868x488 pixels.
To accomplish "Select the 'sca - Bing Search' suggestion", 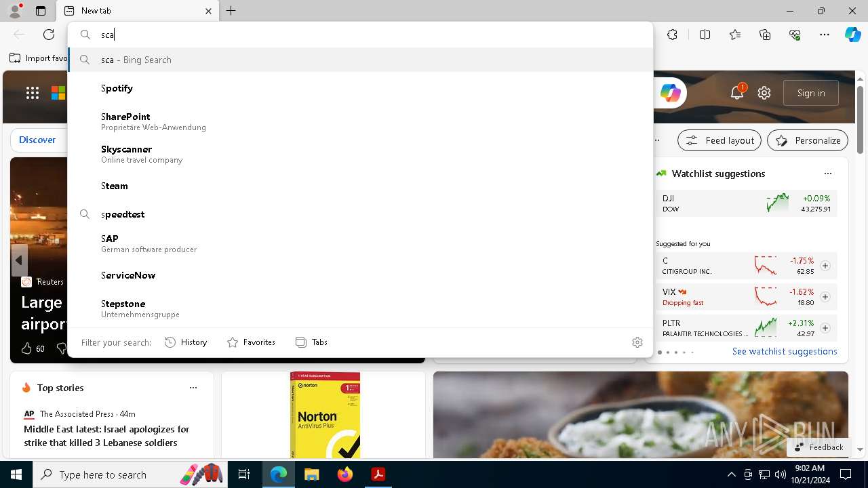I will point(360,60).
